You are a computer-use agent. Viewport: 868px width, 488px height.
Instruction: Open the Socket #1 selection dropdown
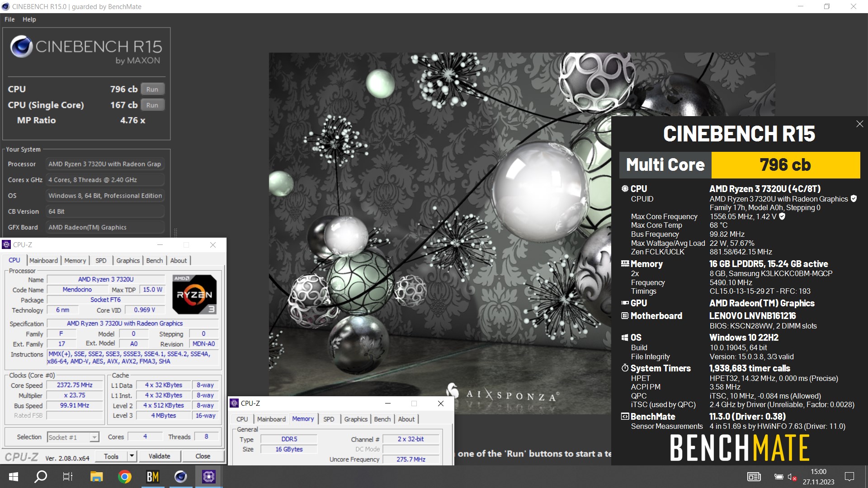coord(73,437)
